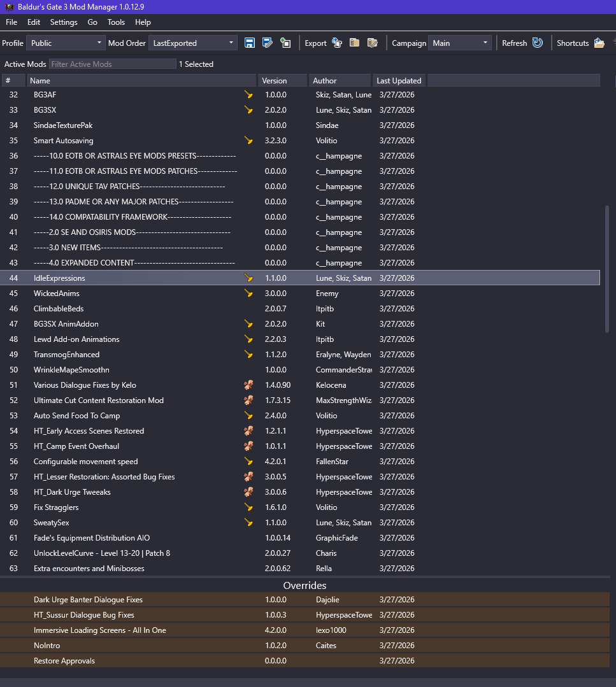Click the Save load order floppy icon

tap(250, 43)
